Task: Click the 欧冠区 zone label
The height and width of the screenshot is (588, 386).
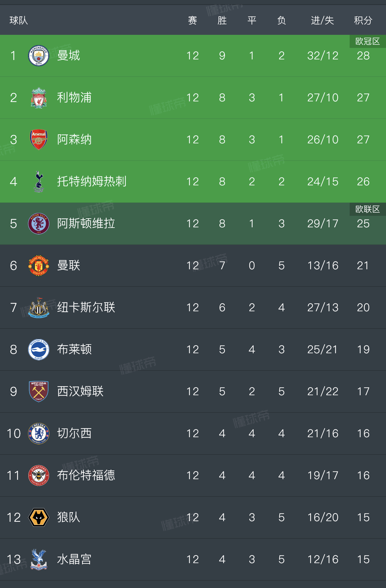Action: pyautogui.click(x=367, y=41)
